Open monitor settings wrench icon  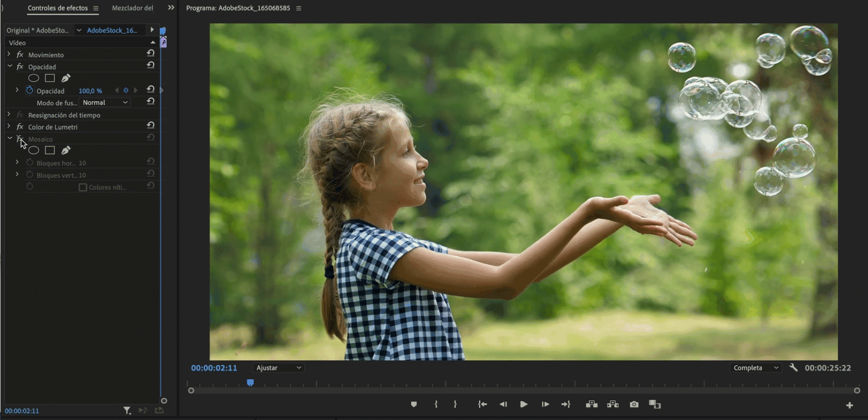(x=794, y=368)
